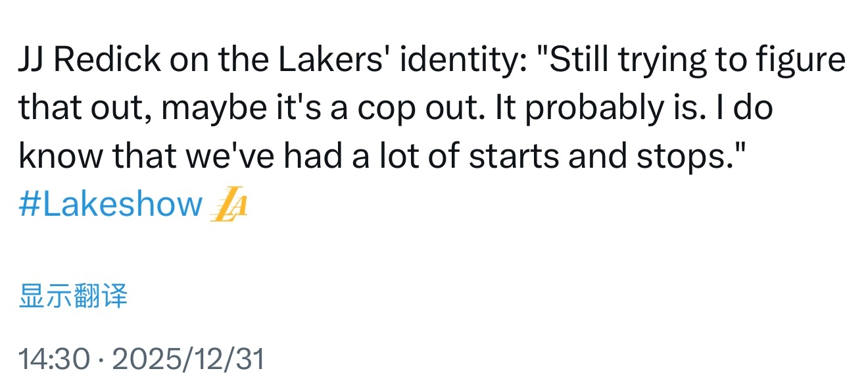Open the #Lakeshow hashtag link
Screen dimensions: 868x373
tap(110, 205)
